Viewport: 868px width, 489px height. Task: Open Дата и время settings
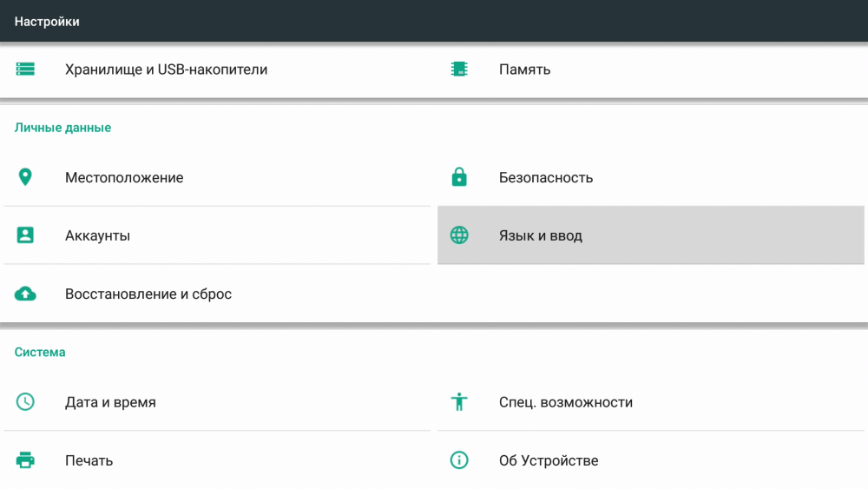(x=110, y=402)
